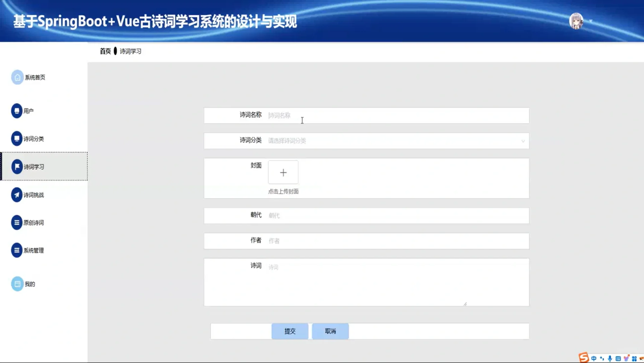Toggle full/half-width punctuation in the tray
This screenshot has width=644, height=363.
602,358
